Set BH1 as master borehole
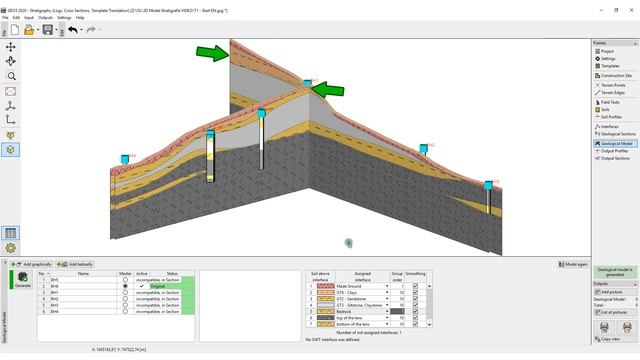The image size is (640, 360). tap(125, 293)
